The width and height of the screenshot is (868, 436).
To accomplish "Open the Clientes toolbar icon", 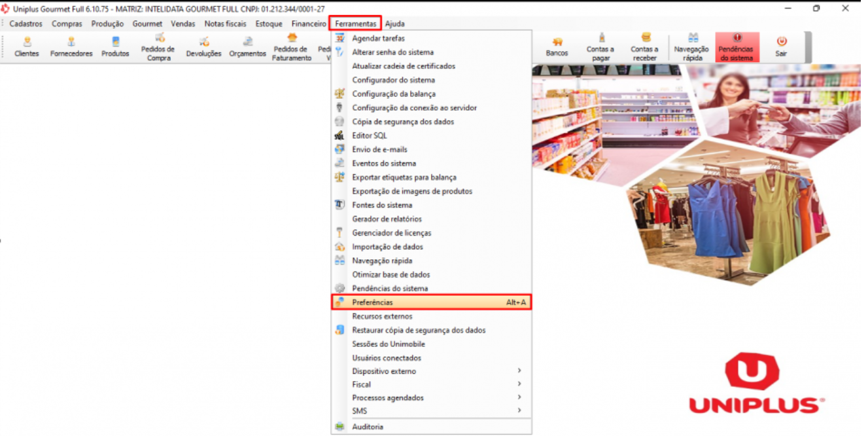I will click(x=27, y=46).
